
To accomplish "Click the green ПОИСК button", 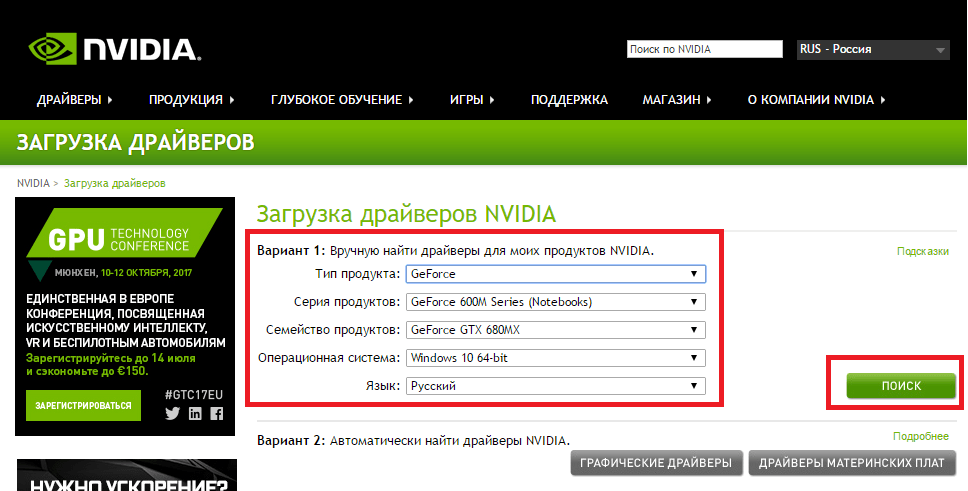I will (x=901, y=386).
